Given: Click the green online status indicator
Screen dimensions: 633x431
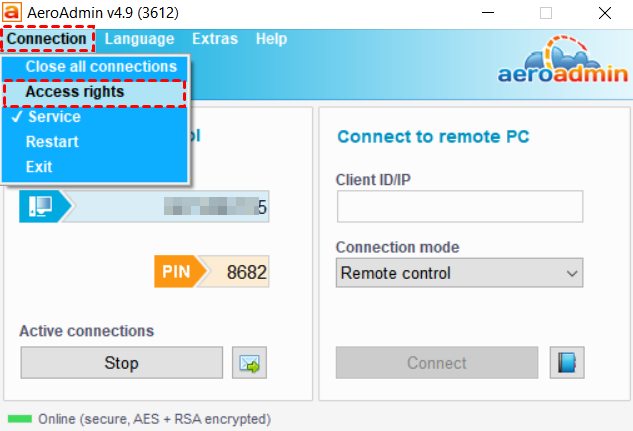Looking at the screenshot, I should [x=20, y=419].
